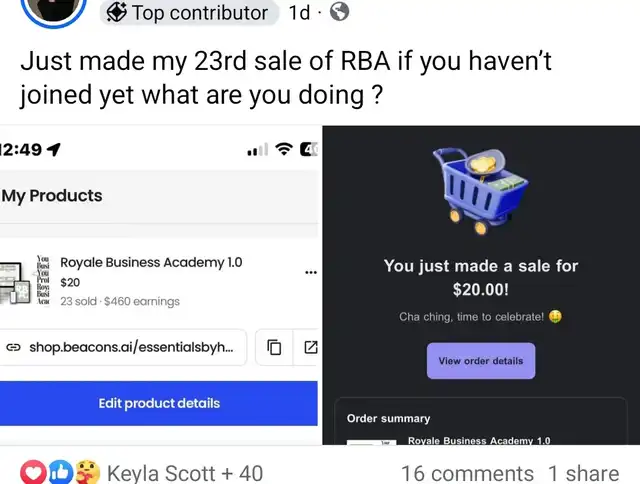
Task: Open the Keyla Scott + 40 reactions list
Action: coord(185,473)
